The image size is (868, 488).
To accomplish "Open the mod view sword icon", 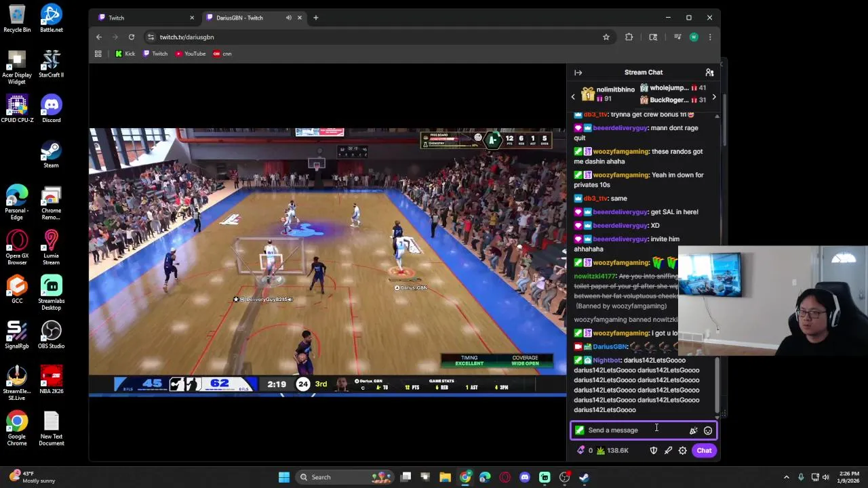I will [x=668, y=451].
